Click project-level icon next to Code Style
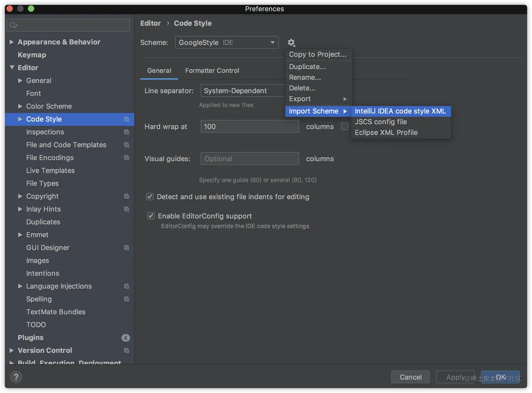 coord(127,119)
